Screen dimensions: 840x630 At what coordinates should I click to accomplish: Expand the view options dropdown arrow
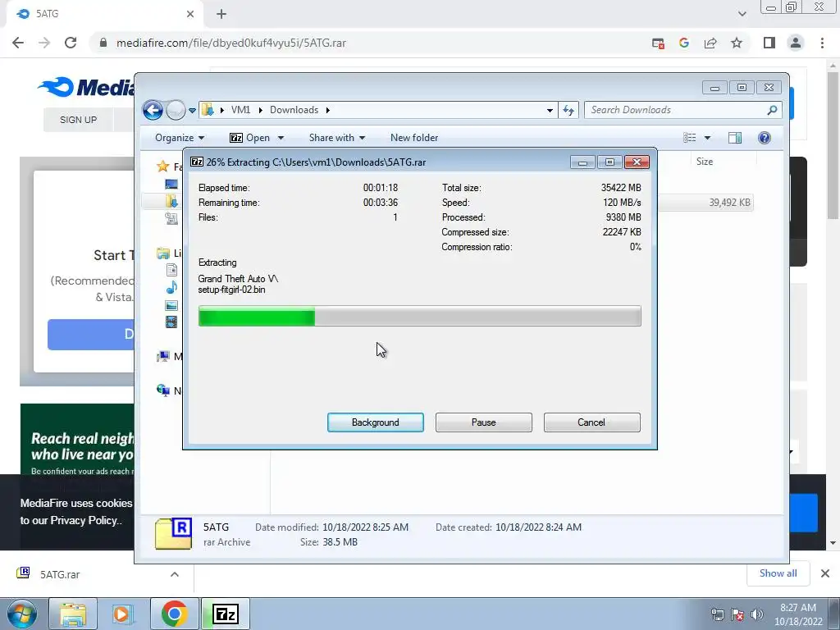(707, 138)
